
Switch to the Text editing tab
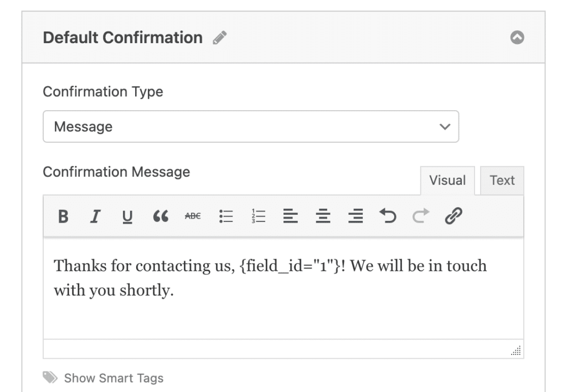tap(502, 180)
